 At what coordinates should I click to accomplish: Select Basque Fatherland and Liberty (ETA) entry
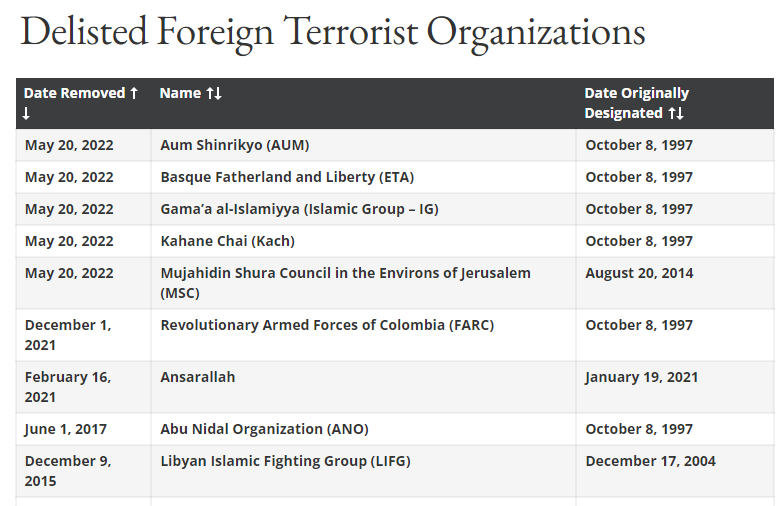tap(287, 177)
